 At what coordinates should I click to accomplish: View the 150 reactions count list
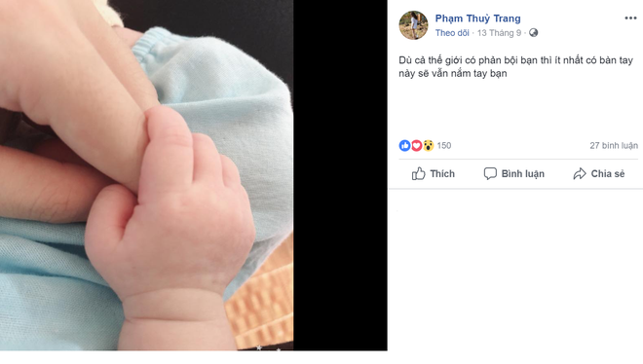point(443,145)
